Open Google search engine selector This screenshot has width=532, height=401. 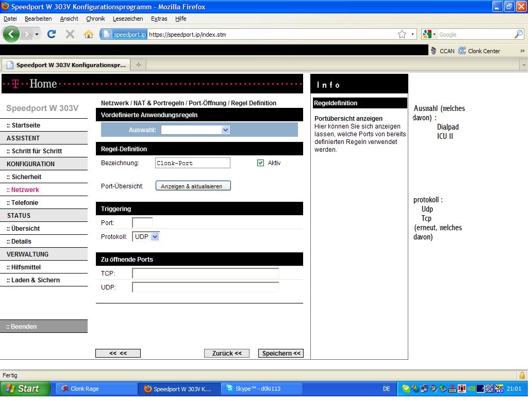[429, 34]
